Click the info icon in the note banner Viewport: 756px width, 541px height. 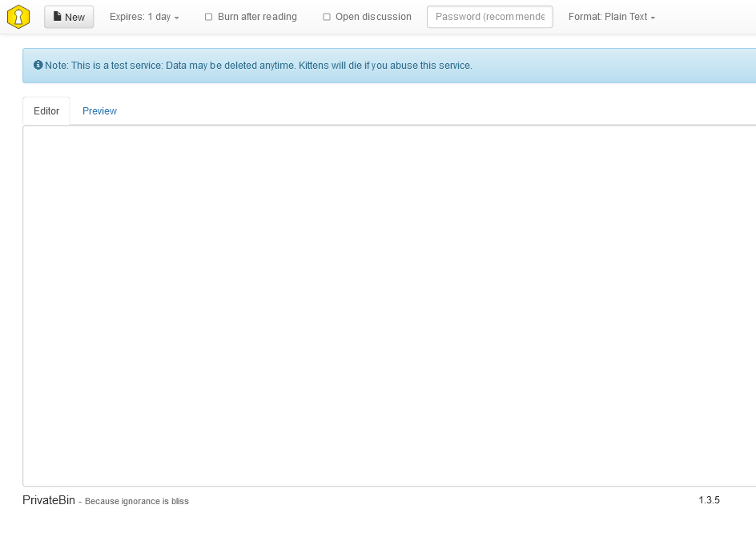pyautogui.click(x=38, y=65)
